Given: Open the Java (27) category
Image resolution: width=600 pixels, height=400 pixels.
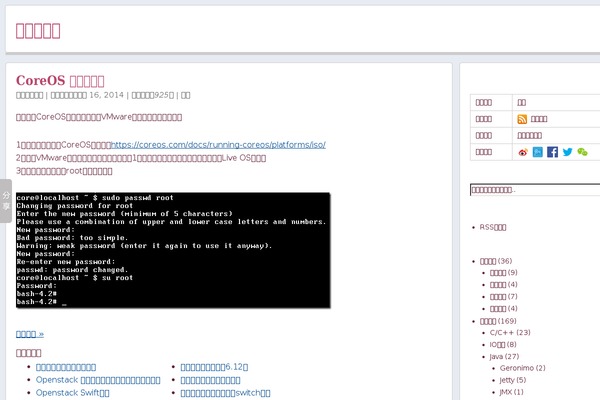Looking at the screenshot, I should 504,356.
